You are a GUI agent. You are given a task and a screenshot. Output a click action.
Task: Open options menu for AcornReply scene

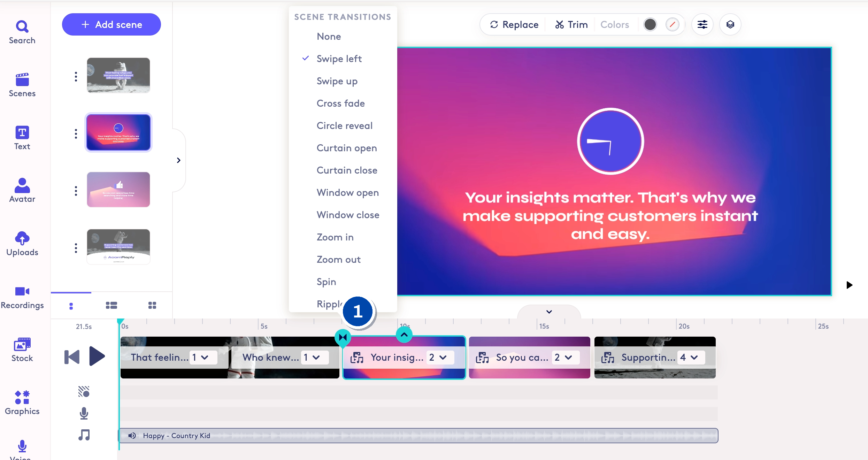pyautogui.click(x=76, y=248)
